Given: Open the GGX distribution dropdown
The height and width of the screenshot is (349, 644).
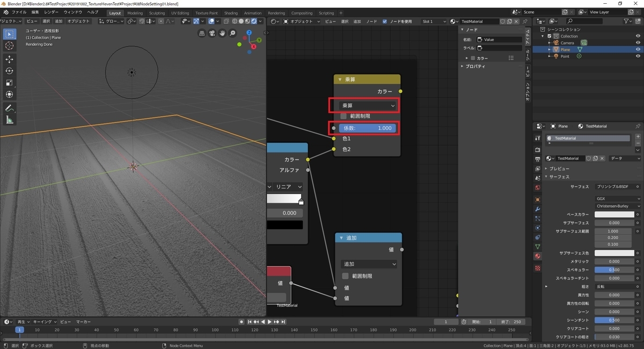Looking at the screenshot, I should click(618, 199).
